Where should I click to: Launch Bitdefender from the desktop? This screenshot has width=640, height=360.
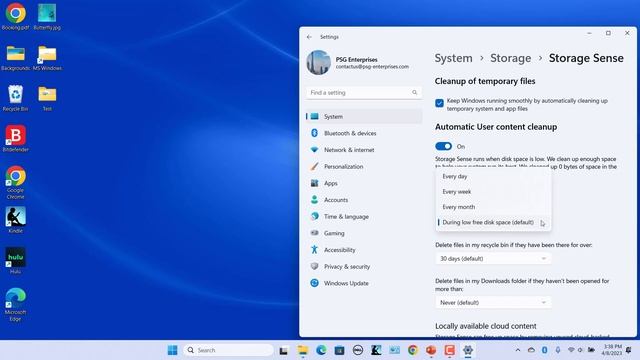click(x=16, y=139)
